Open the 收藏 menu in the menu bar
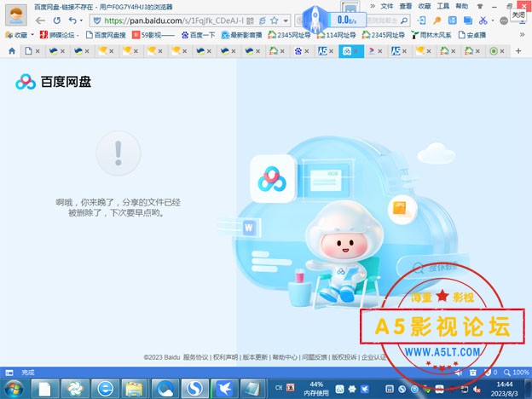This screenshot has height=399, width=532. 424,6
